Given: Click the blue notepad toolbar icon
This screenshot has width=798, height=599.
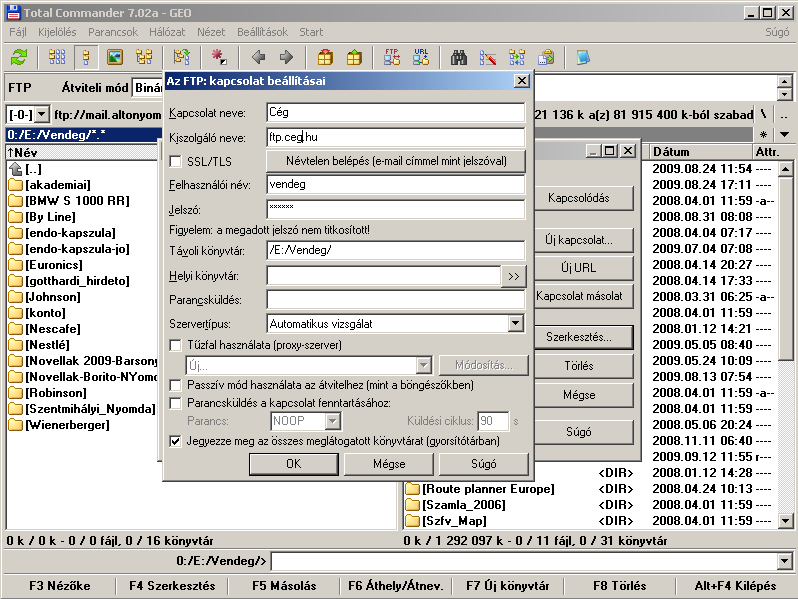Looking at the screenshot, I should pyautogui.click(x=583, y=57).
